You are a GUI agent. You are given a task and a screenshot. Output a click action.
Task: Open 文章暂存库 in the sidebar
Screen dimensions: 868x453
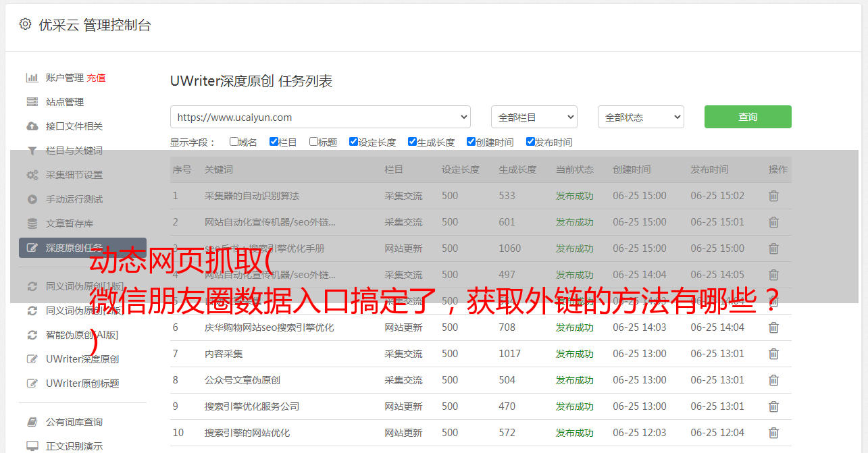[x=70, y=223]
